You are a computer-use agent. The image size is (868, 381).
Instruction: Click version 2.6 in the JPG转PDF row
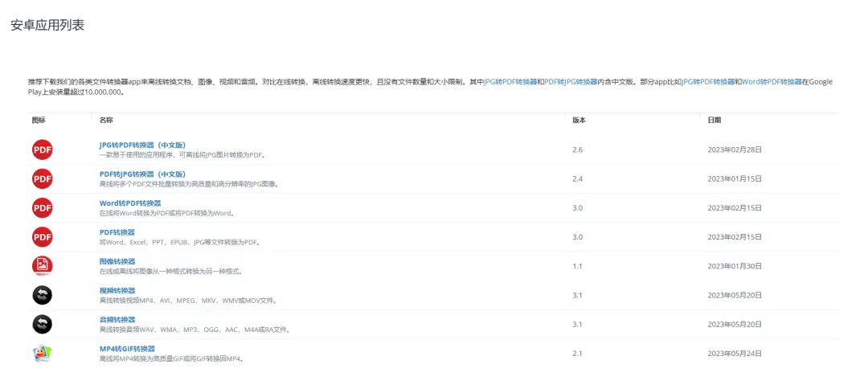pos(577,150)
